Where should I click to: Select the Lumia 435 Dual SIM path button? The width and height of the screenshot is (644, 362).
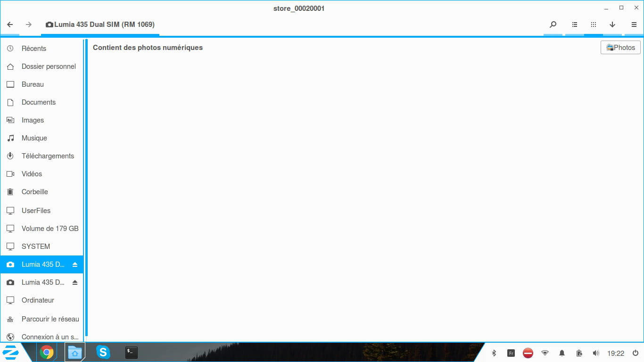tap(100, 25)
